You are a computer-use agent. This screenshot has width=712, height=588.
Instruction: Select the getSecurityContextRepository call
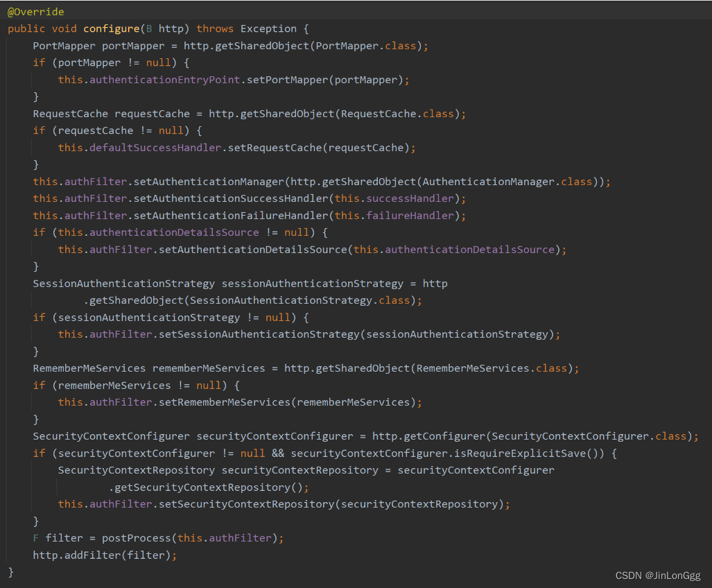[x=205, y=487]
